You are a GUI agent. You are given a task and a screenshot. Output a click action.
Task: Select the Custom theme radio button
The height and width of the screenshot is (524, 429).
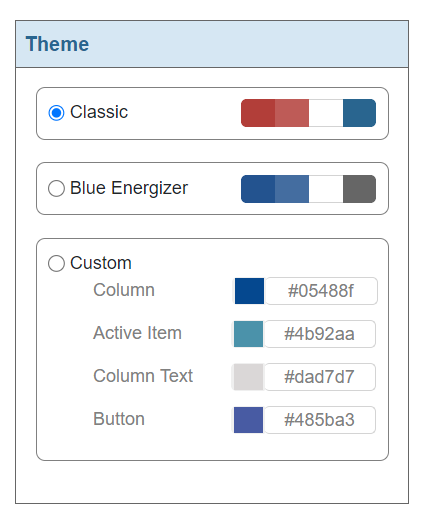[56, 264]
